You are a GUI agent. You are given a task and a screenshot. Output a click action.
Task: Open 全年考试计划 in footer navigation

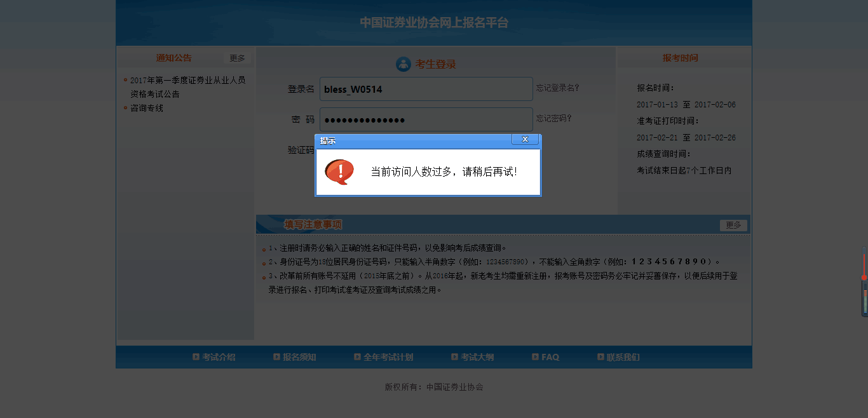coord(388,357)
